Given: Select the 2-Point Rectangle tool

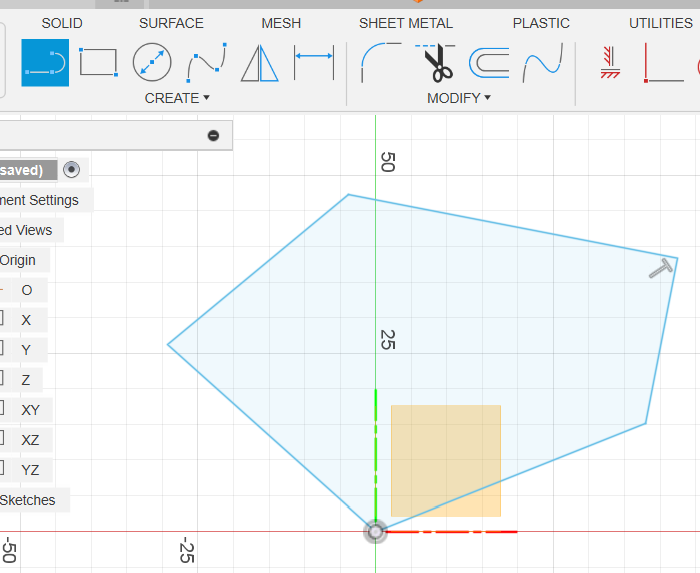Looking at the screenshot, I should coord(98,62).
